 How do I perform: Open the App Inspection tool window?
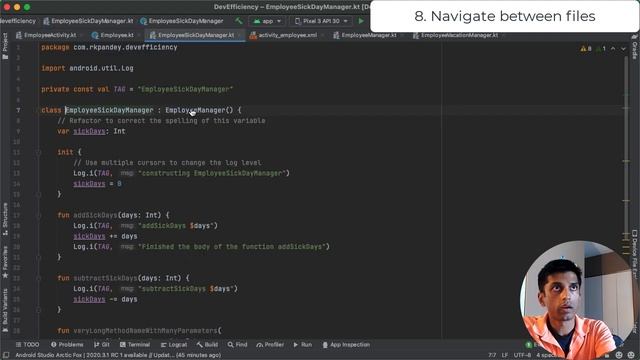(346, 345)
